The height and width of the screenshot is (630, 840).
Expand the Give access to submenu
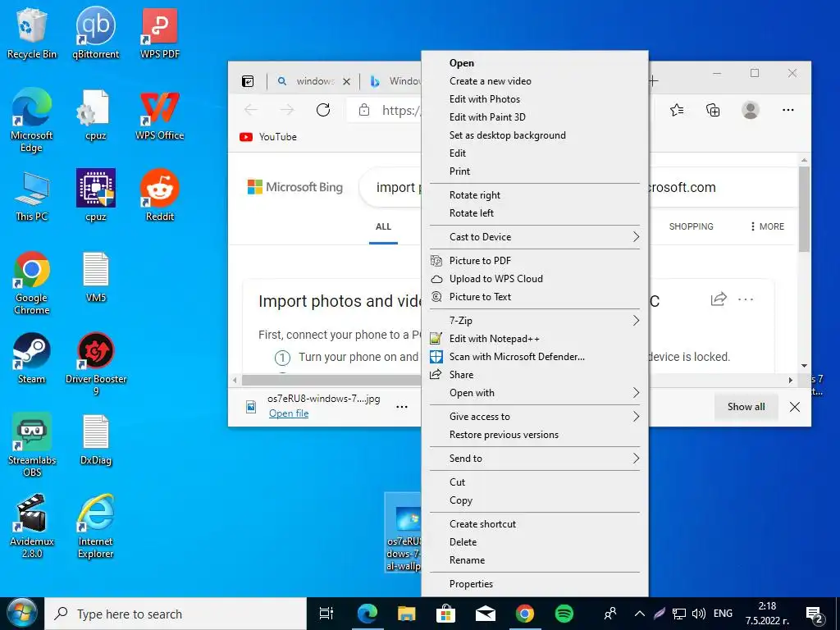(535, 416)
